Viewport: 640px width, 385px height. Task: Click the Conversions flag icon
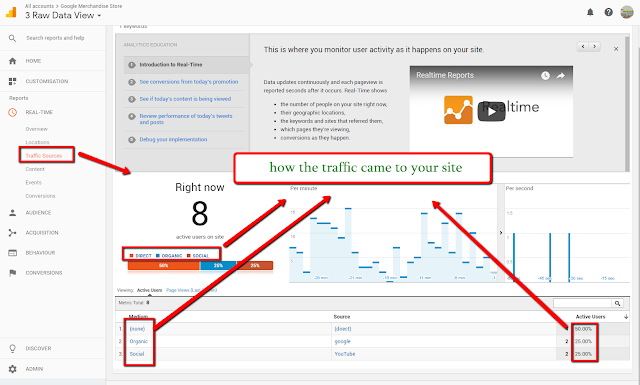coord(13,273)
